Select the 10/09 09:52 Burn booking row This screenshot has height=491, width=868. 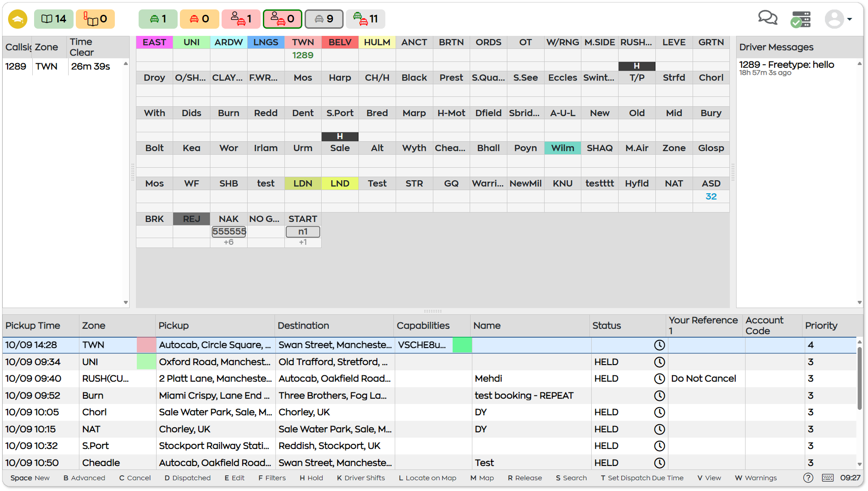click(x=430, y=395)
